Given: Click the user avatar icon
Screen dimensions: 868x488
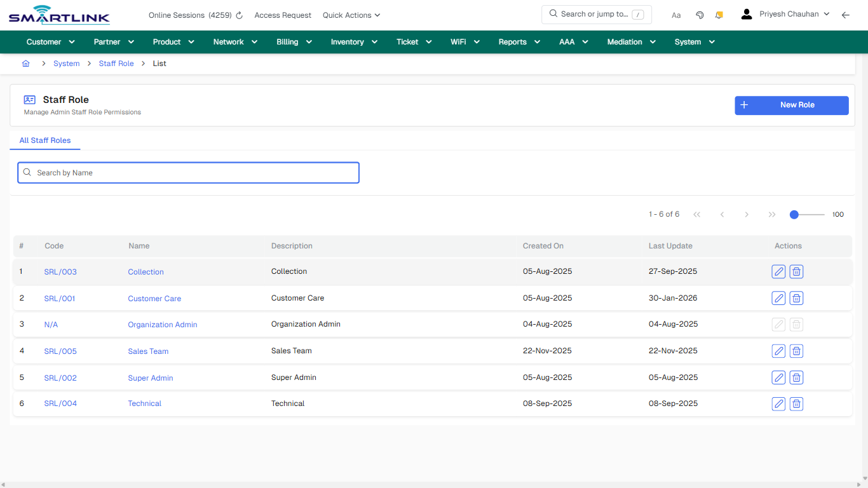Looking at the screenshot, I should pyautogui.click(x=746, y=13).
